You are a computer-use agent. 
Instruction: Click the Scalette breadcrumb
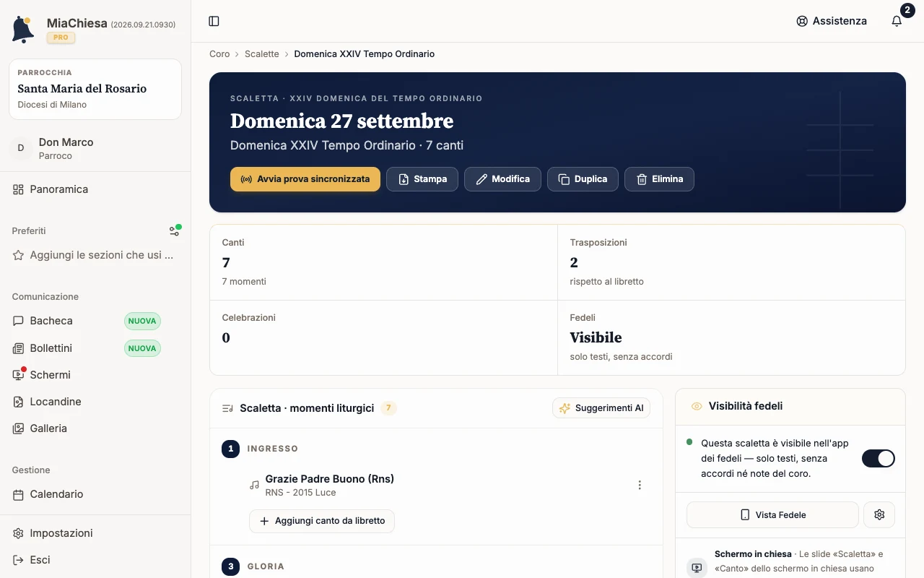[261, 54]
